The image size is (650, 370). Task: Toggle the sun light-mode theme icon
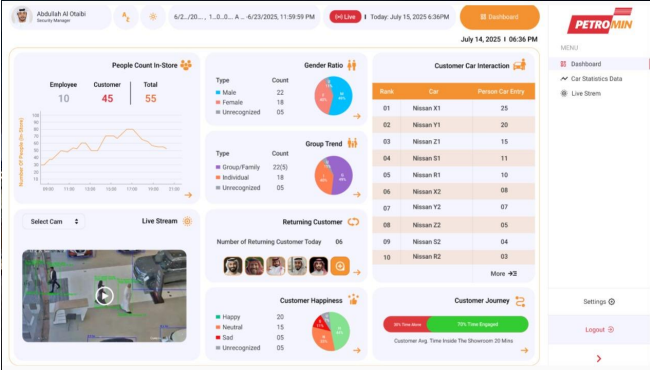153,17
